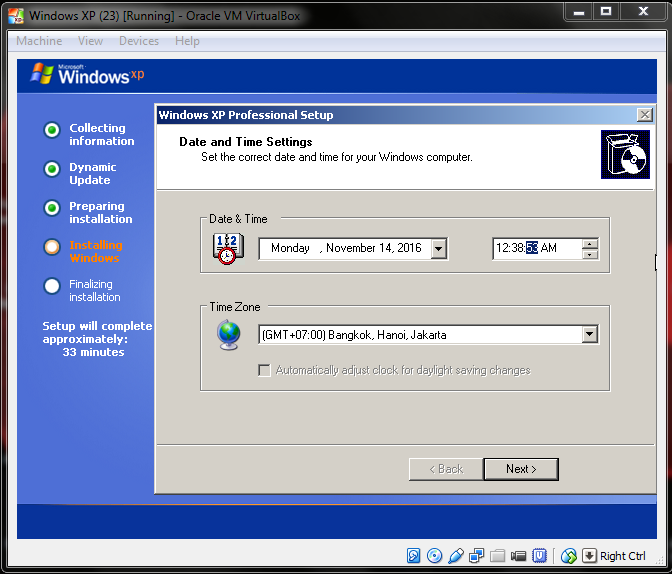This screenshot has height=574, width=672.
Task: Click the VirtualBox window title icon
Action: point(16,16)
